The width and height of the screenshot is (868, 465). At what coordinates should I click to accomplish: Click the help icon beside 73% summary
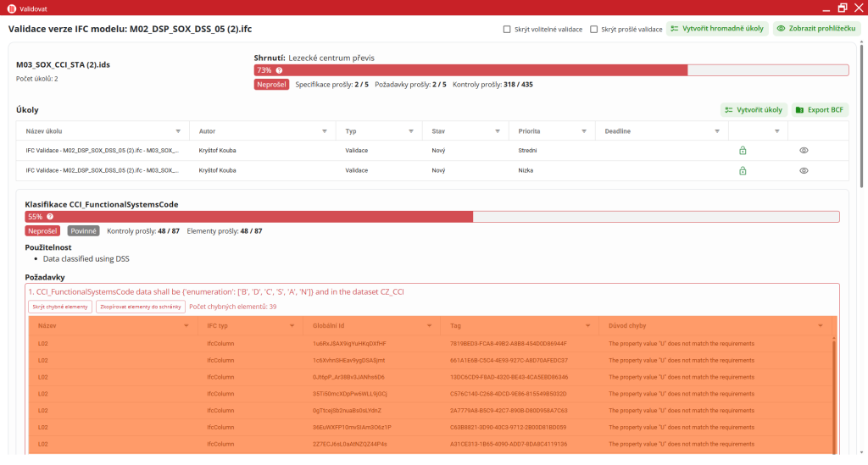point(279,70)
